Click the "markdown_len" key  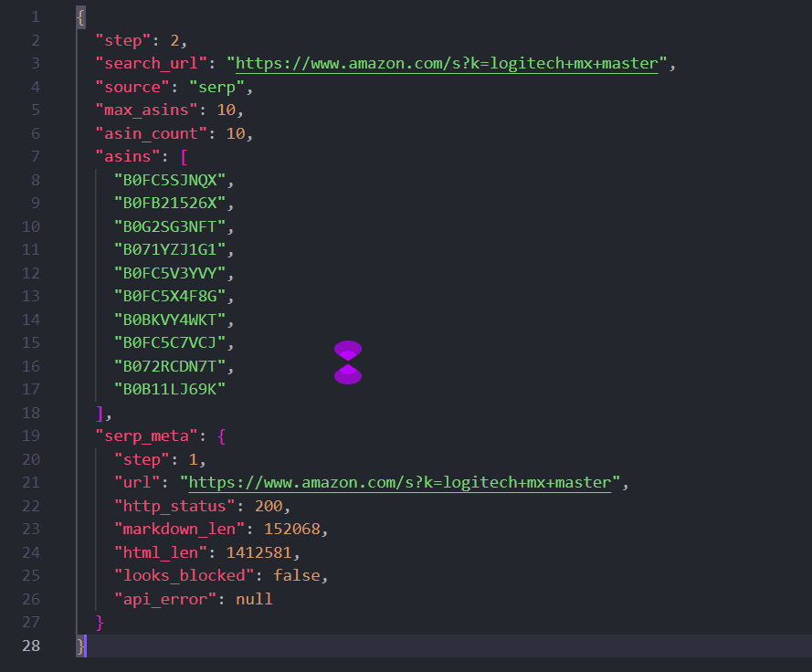(x=179, y=530)
